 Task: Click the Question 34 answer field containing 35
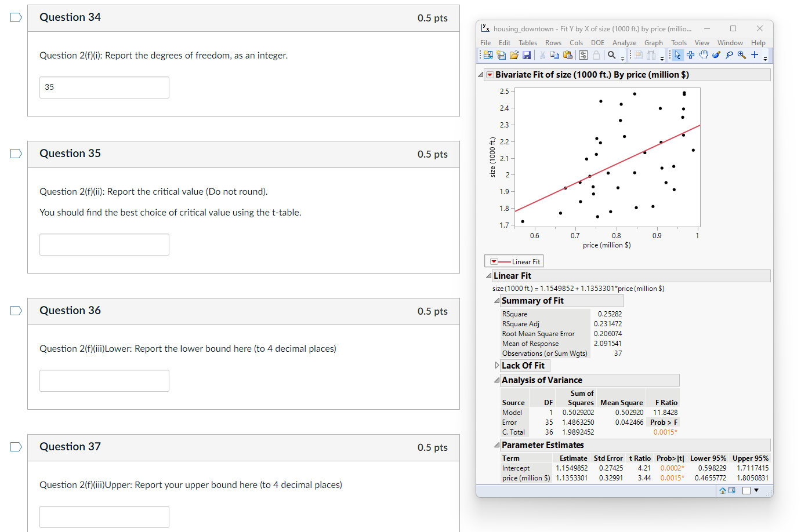coord(104,88)
